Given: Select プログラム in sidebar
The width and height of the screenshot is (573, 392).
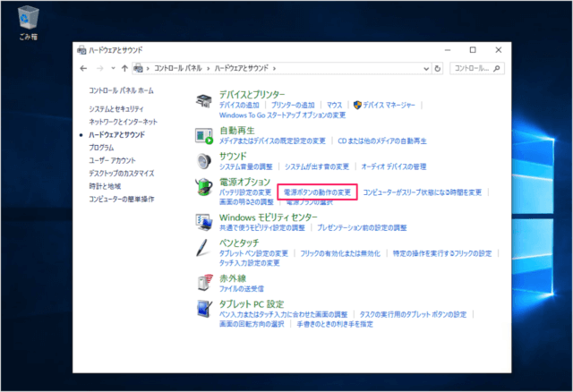Looking at the screenshot, I should point(101,148).
